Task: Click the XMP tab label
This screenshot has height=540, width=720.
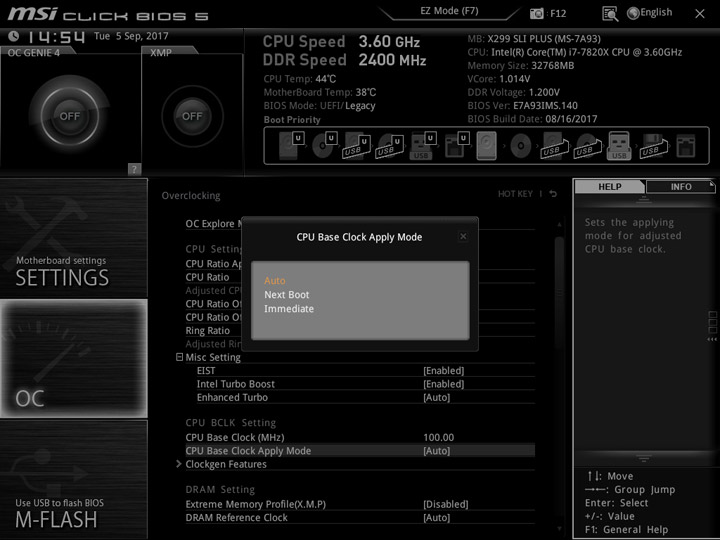Action: coord(161,53)
